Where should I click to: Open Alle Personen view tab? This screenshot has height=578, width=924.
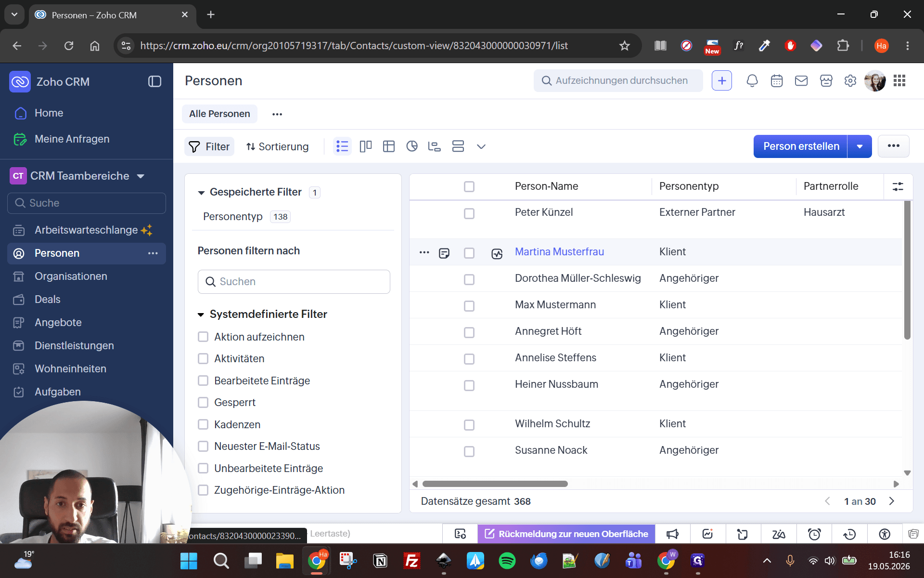pyautogui.click(x=219, y=114)
